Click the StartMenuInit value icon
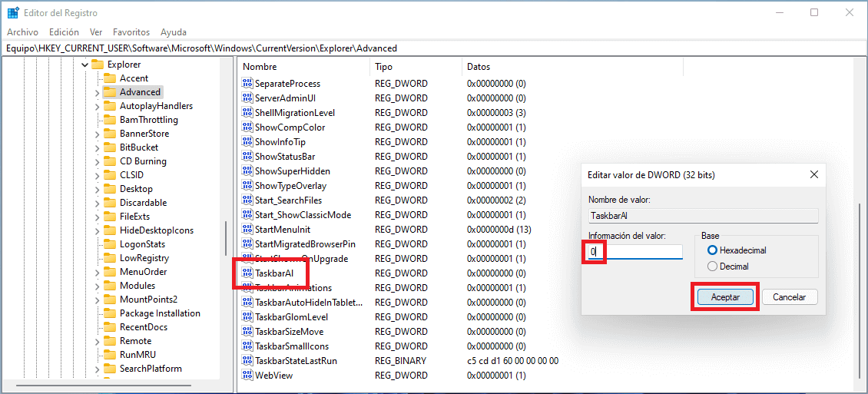 (x=247, y=229)
